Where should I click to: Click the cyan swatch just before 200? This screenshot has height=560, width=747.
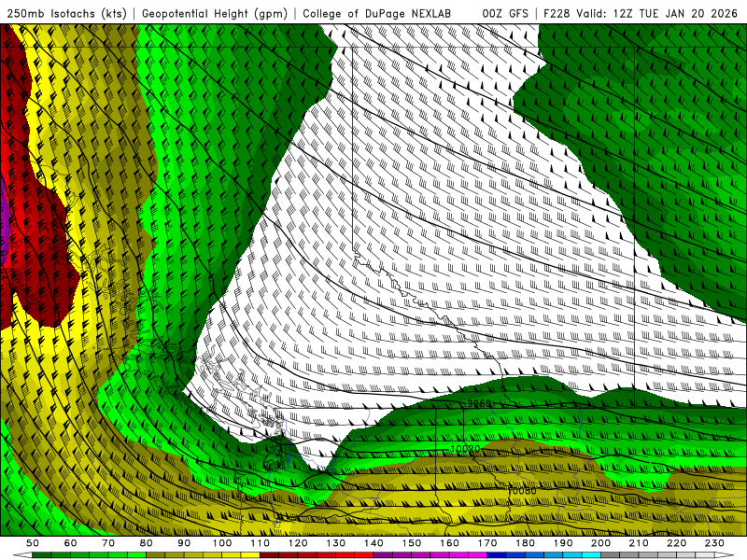[x=591, y=555]
